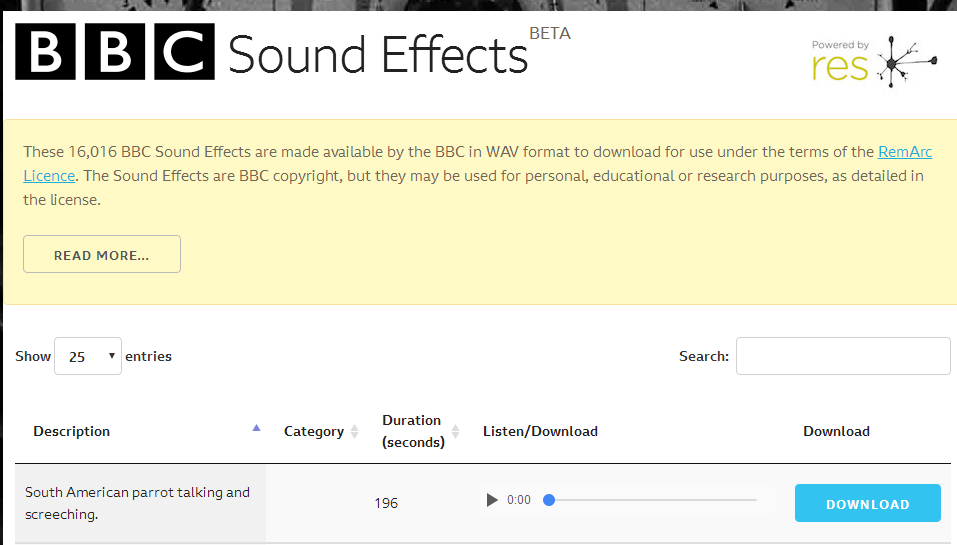Sort table by Duration arrows
This screenshot has width=957, height=545.
[x=455, y=431]
